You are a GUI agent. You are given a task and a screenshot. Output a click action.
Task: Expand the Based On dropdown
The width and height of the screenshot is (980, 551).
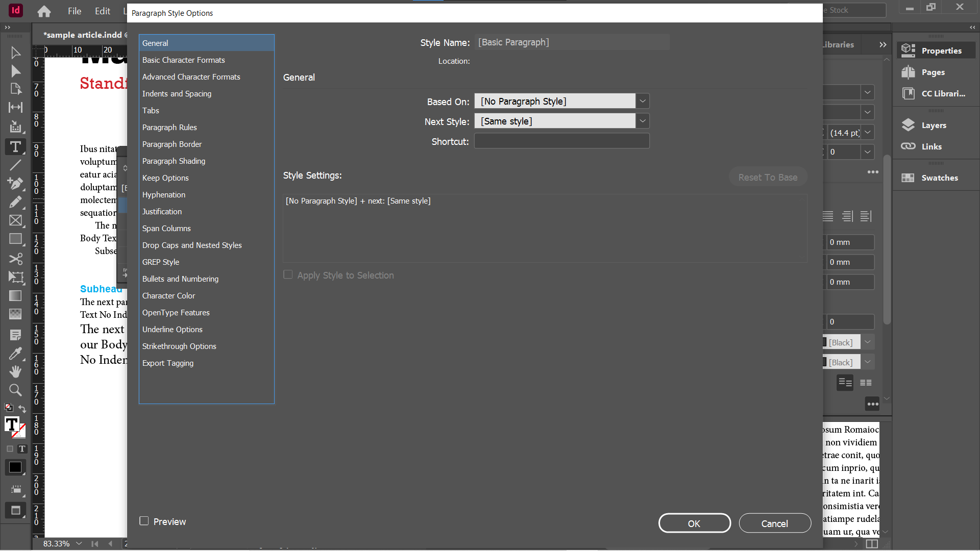coord(643,101)
